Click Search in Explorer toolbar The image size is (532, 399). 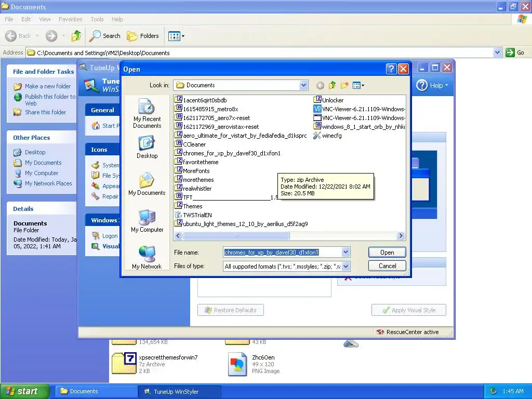click(105, 36)
